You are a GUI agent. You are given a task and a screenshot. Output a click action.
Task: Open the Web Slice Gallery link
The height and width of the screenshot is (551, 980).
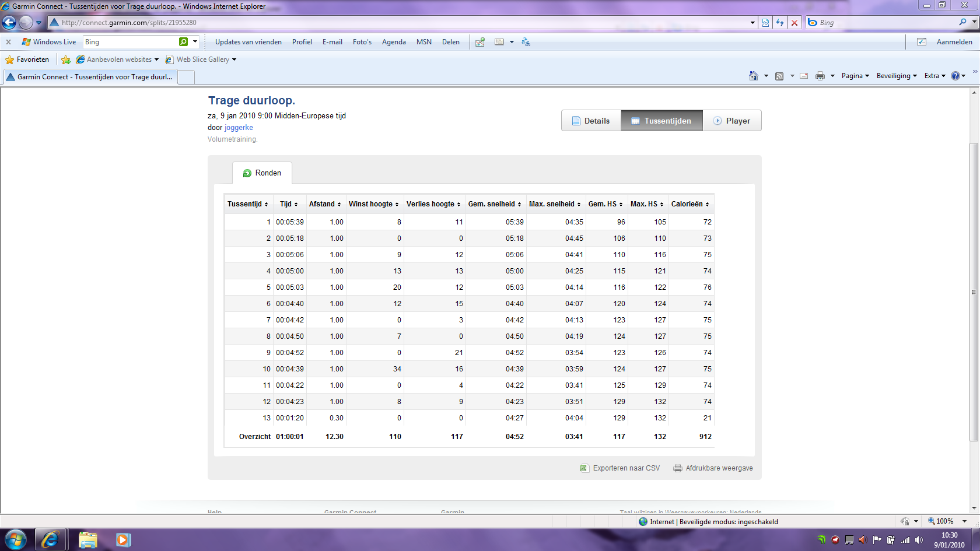pos(201,59)
